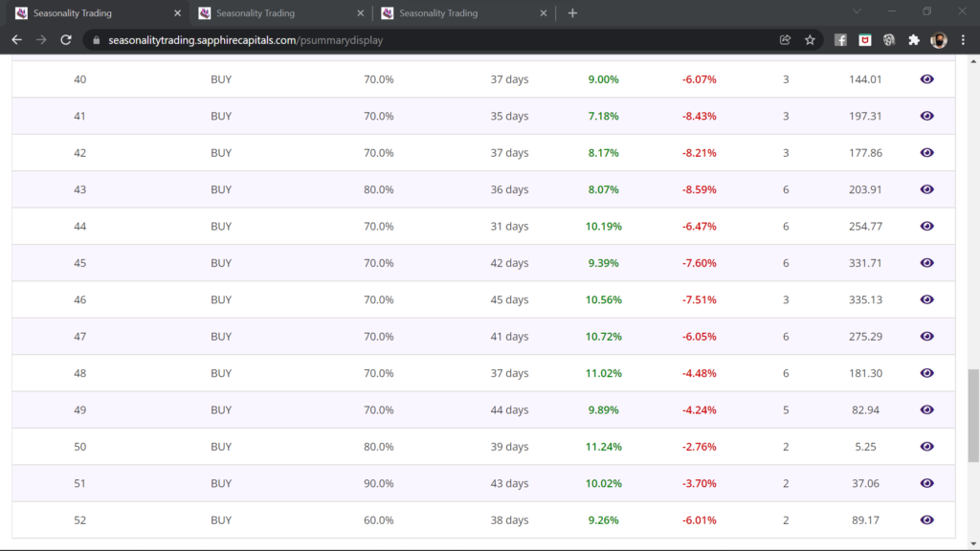
Task: Open the Chrome profile avatar
Action: 939,40
